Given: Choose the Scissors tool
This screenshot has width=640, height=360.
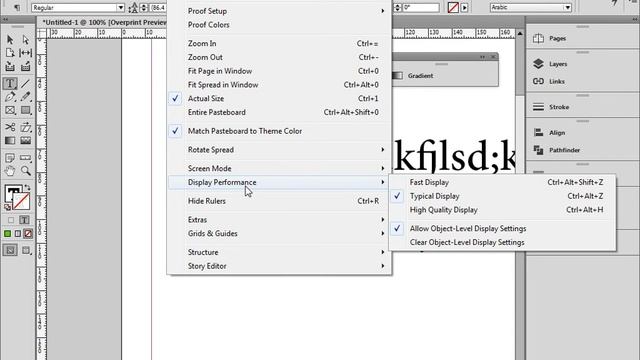Looking at the screenshot, I should pyautogui.click(x=10, y=127).
